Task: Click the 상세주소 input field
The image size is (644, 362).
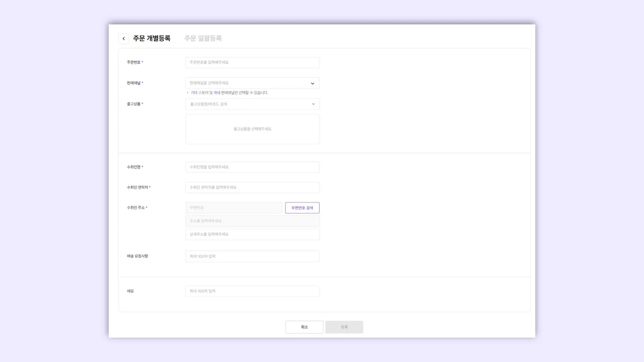Action: point(252,234)
